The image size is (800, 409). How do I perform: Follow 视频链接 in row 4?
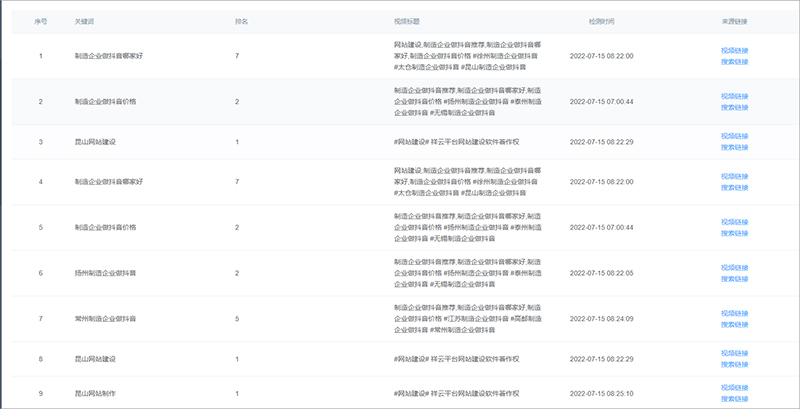(734, 176)
